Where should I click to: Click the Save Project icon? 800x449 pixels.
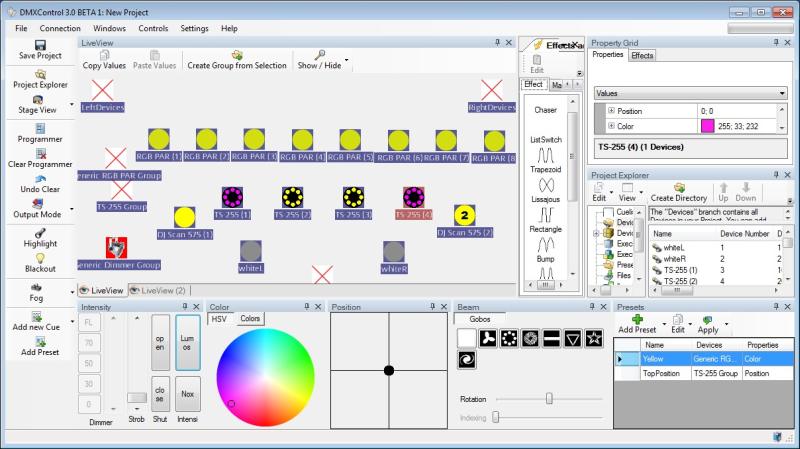pyautogui.click(x=40, y=45)
